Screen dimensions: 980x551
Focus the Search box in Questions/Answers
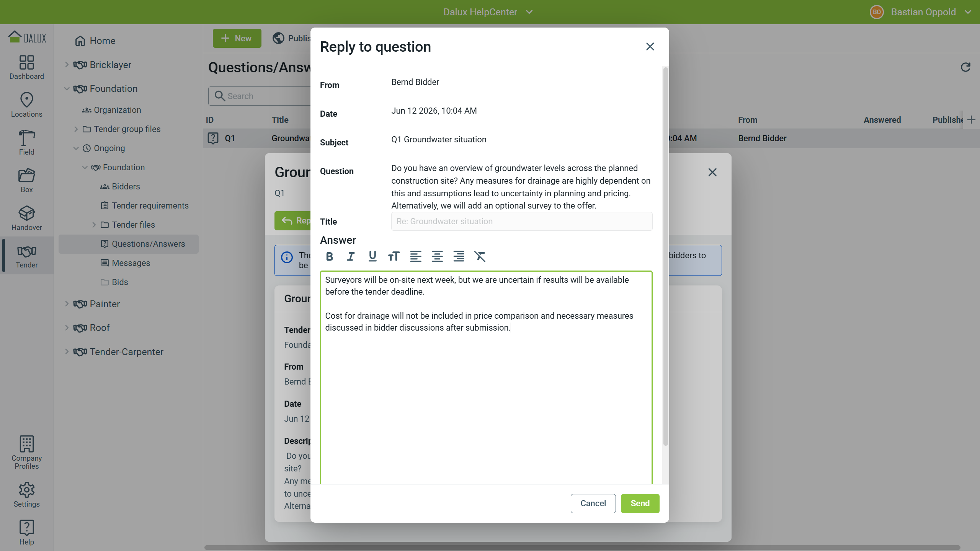260,96
